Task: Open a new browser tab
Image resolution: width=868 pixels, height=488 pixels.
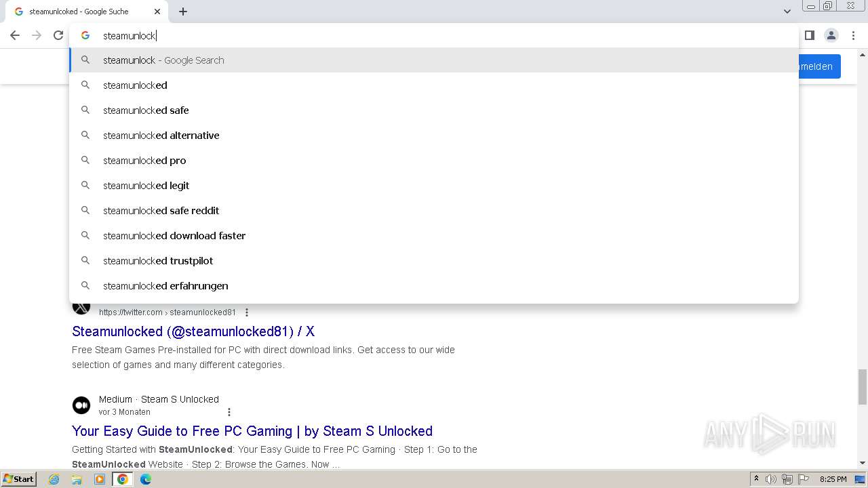Action: pyautogui.click(x=183, y=12)
